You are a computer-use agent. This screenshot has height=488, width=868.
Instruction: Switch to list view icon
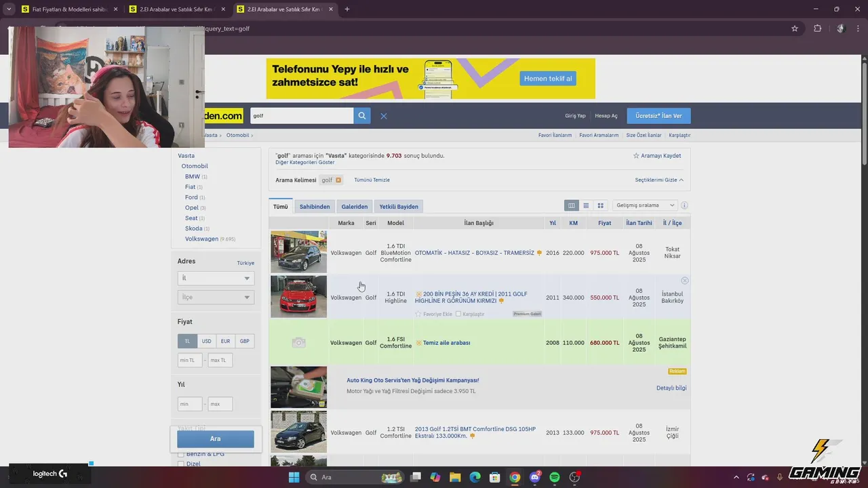click(x=586, y=205)
